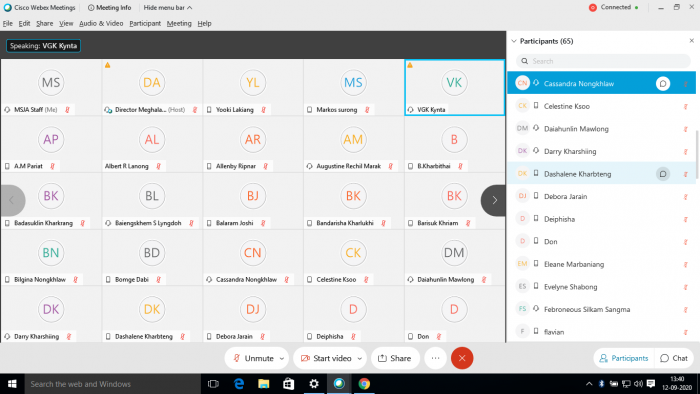Click muted mic icon beside Debora Jarain in list
The width and height of the screenshot is (700, 394).
coord(686,197)
